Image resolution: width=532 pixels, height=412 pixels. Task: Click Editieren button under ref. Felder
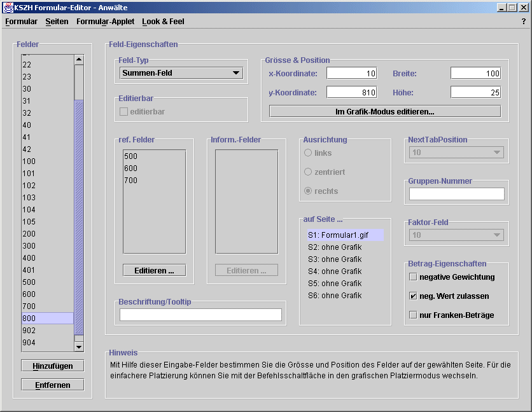[155, 270]
